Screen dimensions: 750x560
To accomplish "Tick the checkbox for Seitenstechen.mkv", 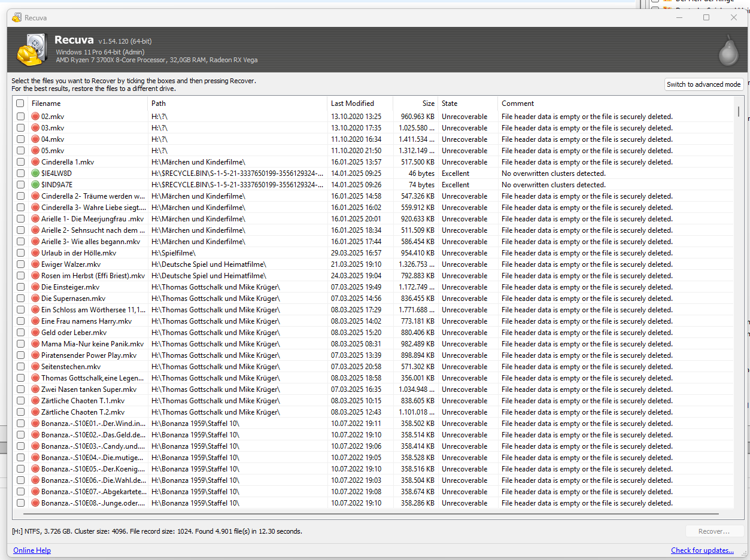I will (x=20, y=367).
